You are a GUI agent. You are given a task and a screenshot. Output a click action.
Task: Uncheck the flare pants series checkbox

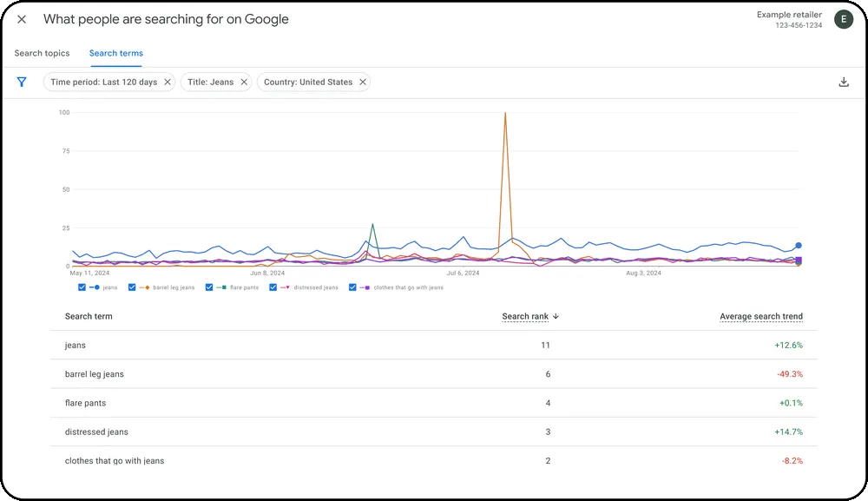click(x=208, y=287)
